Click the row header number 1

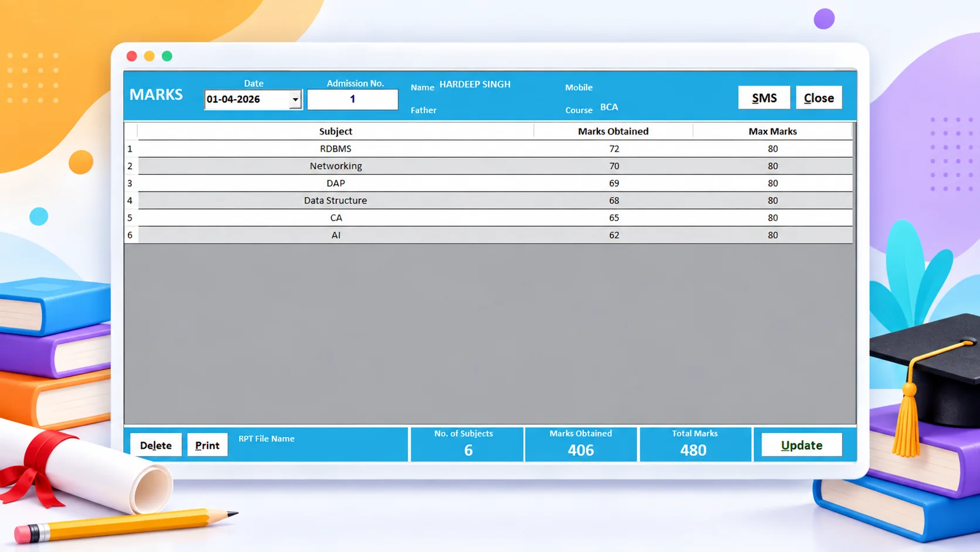[130, 149]
